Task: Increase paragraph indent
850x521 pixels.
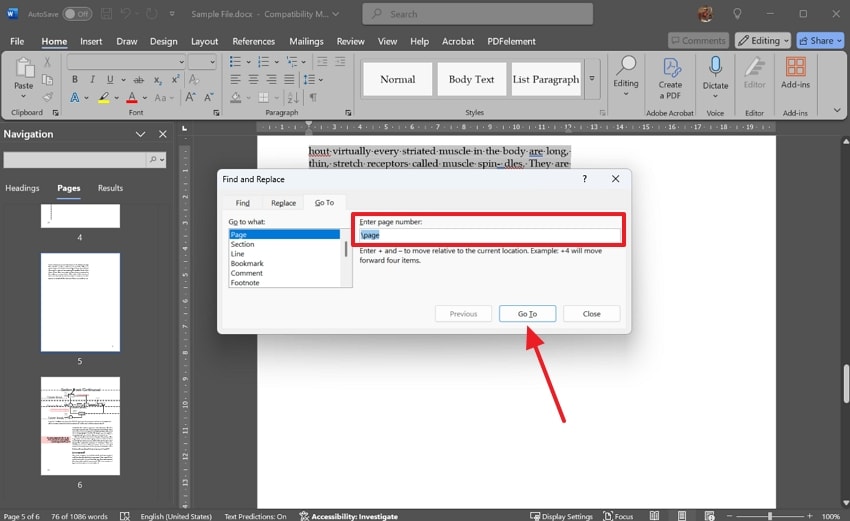Action: click(x=340, y=62)
